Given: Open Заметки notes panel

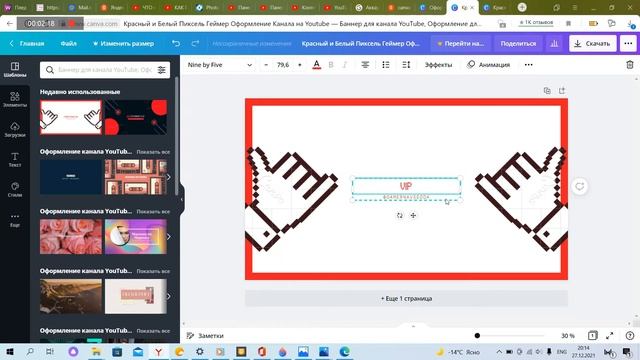Looking at the screenshot, I should [x=205, y=336].
